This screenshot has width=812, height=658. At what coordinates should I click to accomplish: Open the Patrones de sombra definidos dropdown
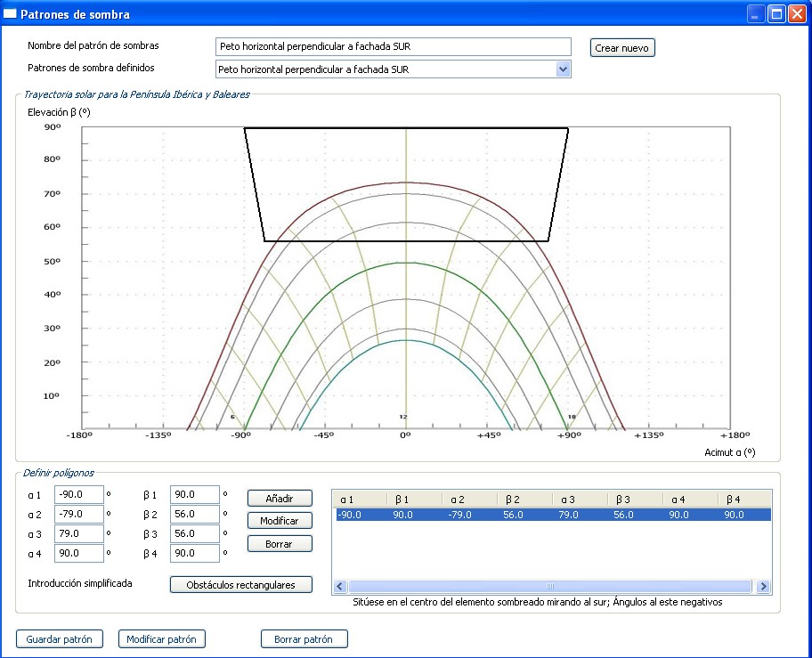pos(562,69)
